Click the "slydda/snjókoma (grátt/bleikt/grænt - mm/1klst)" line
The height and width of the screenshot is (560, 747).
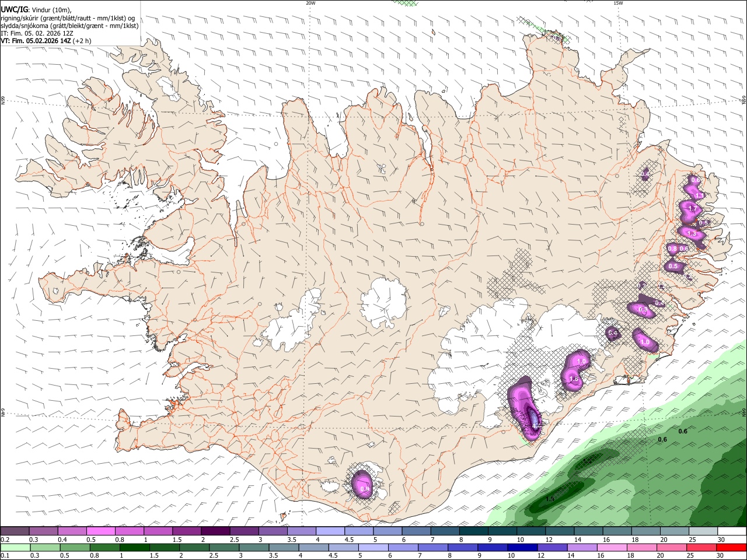tap(69, 26)
